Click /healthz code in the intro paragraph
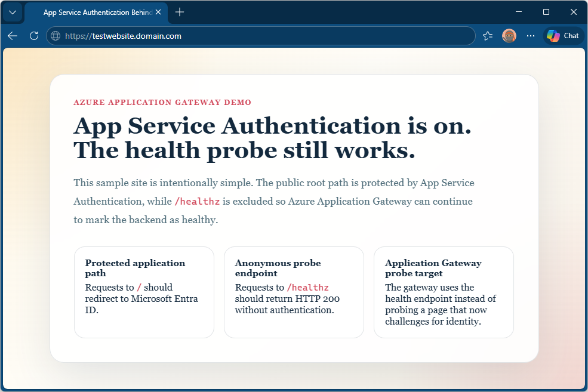Viewport: 588px width, 392px height. [x=197, y=202]
